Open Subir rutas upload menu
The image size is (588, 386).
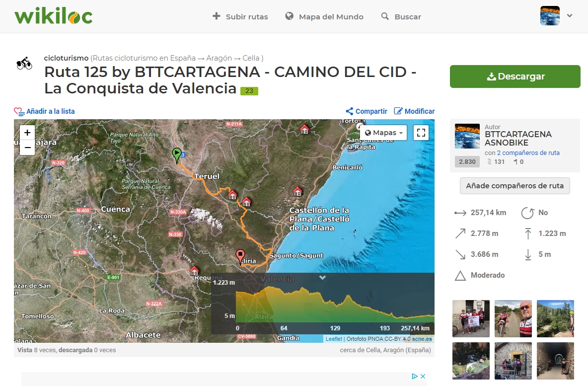(x=240, y=16)
